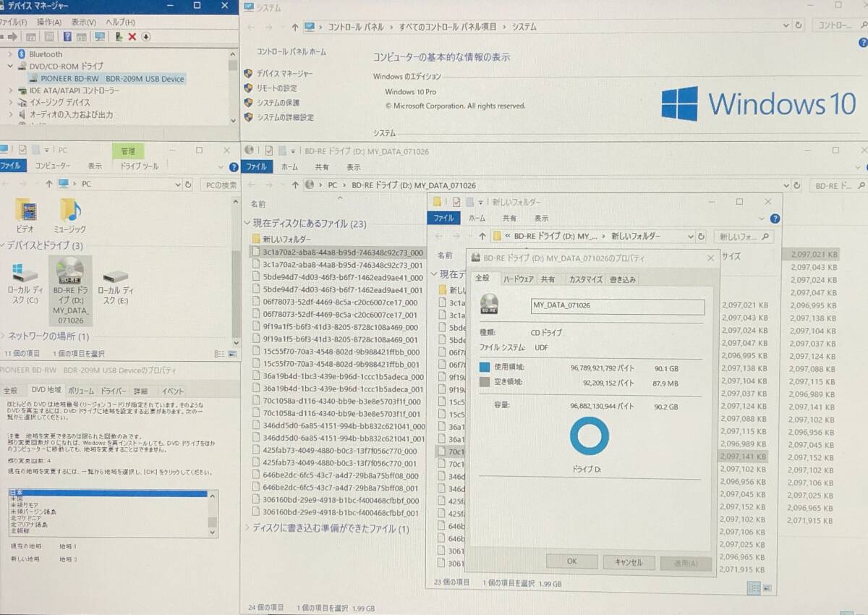The width and height of the screenshot is (868, 615).
Task: Open address dropdown in 新しいフォルダー window
Action: [x=691, y=237]
